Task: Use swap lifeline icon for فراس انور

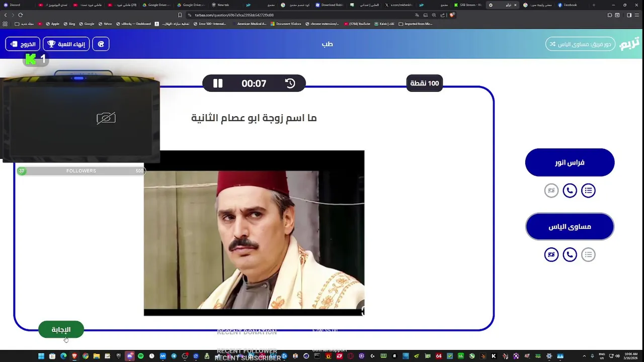Action: click(551, 191)
